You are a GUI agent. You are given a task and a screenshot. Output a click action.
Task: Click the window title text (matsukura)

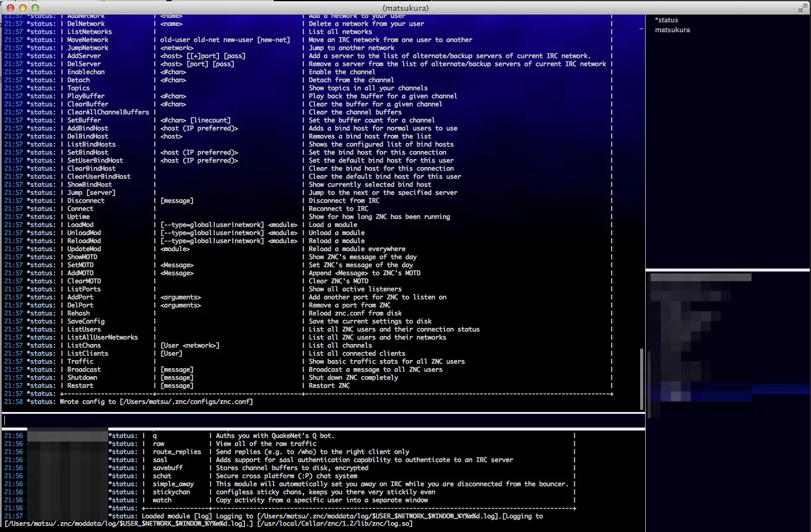405,7
